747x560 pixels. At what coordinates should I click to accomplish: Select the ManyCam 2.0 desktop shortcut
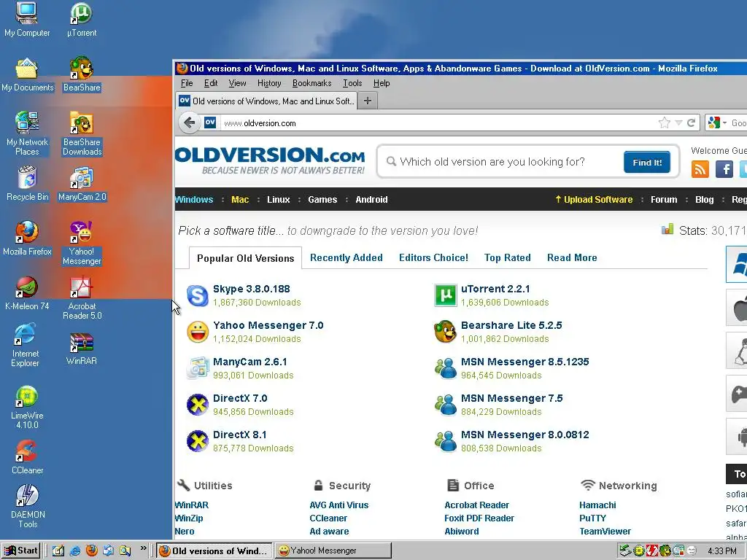pyautogui.click(x=82, y=184)
